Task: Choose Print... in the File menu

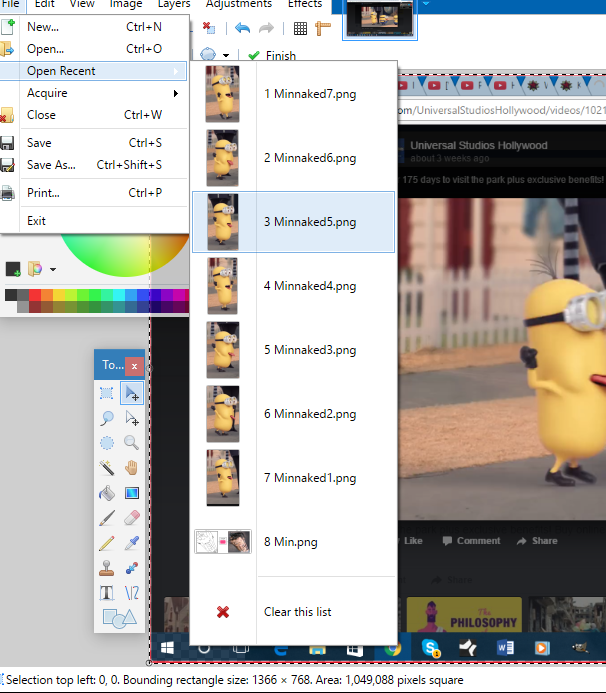Action: pos(94,193)
